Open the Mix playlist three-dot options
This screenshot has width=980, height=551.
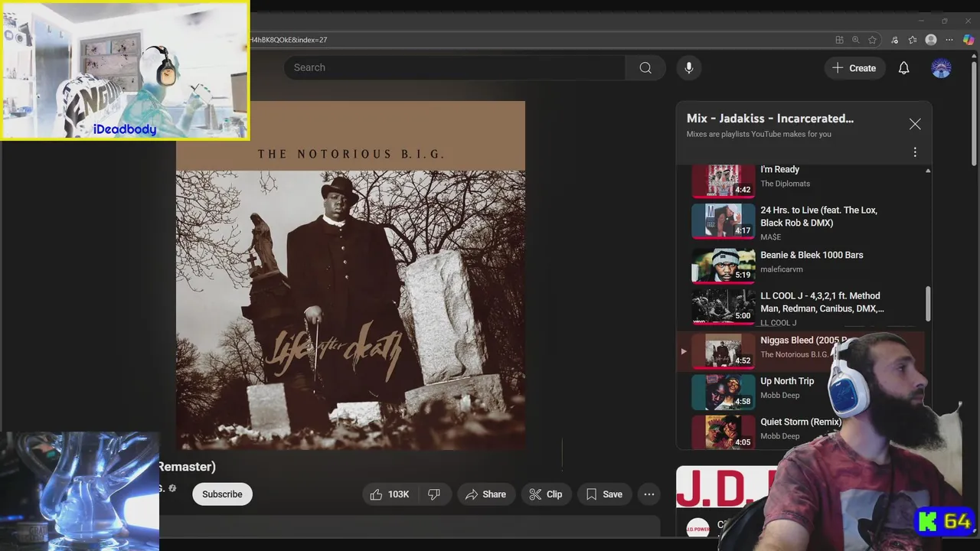click(x=915, y=152)
